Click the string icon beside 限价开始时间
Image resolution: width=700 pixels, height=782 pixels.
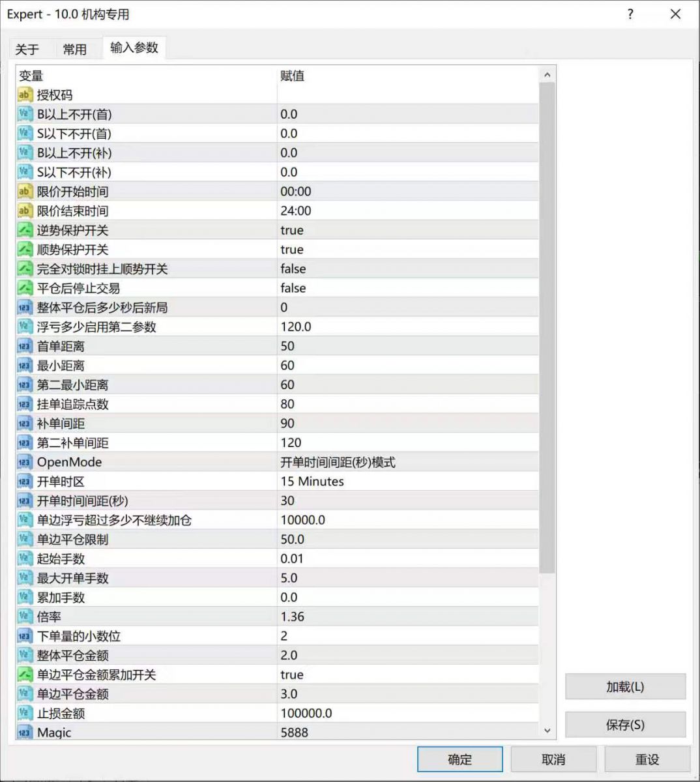coord(24,192)
